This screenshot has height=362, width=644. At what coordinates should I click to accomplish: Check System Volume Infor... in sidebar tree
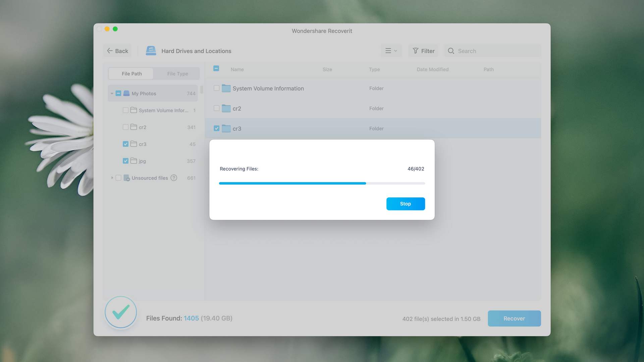125,110
